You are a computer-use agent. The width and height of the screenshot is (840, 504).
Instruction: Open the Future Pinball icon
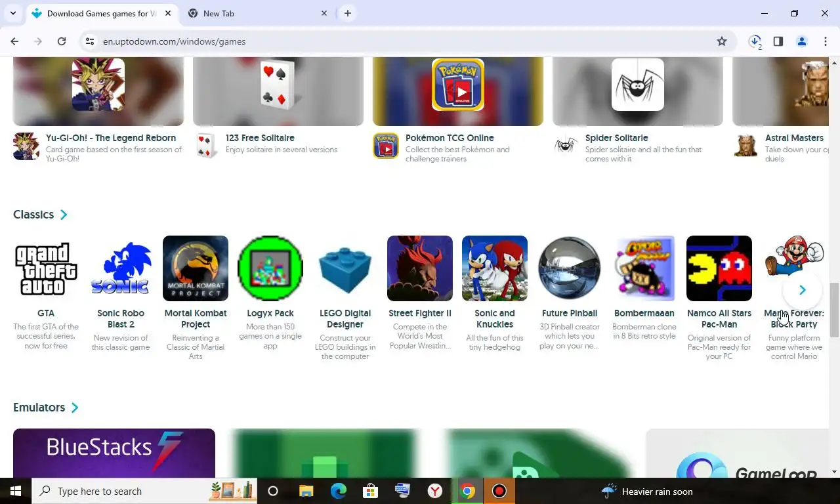tap(570, 268)
